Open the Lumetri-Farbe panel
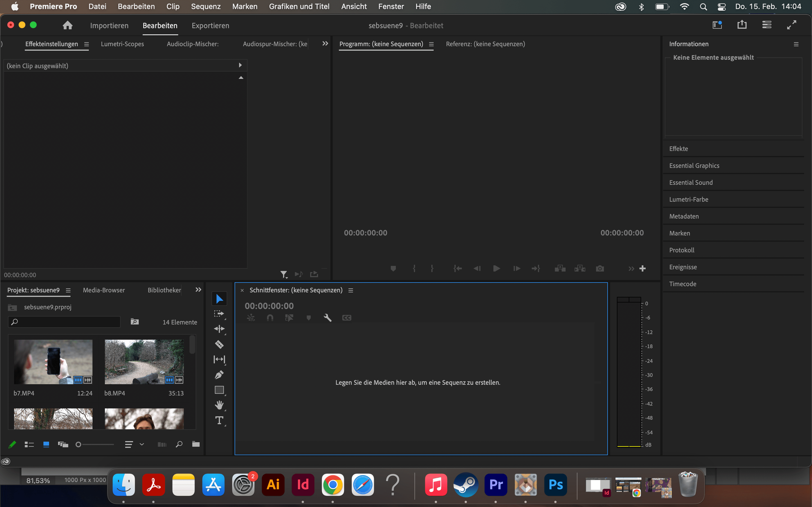 689,199
